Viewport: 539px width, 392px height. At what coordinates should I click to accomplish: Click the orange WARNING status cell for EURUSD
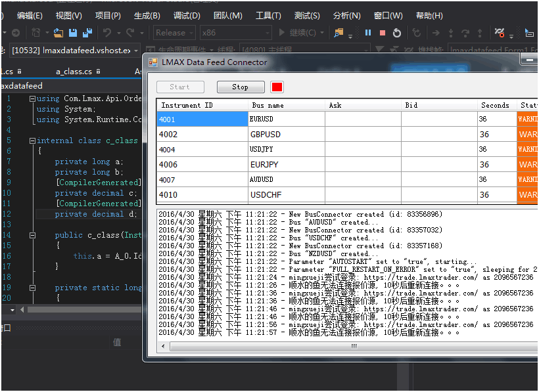click(527, 119)
